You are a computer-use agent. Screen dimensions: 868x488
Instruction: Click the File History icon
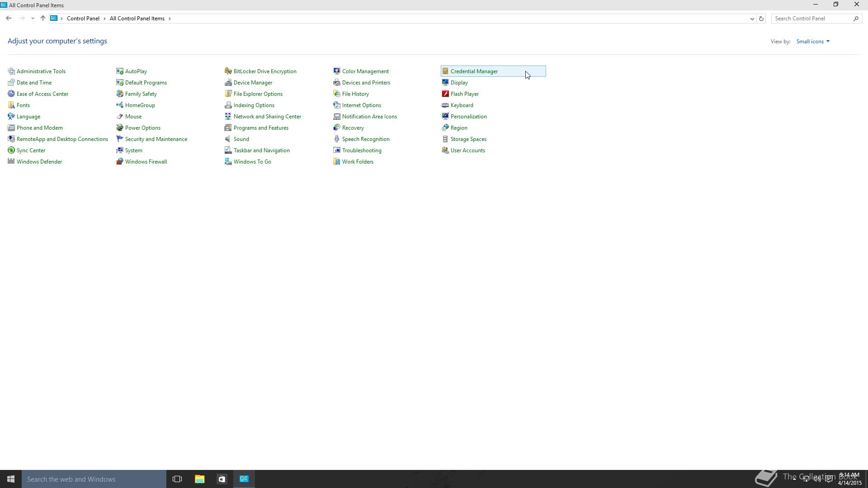point(337,94)
